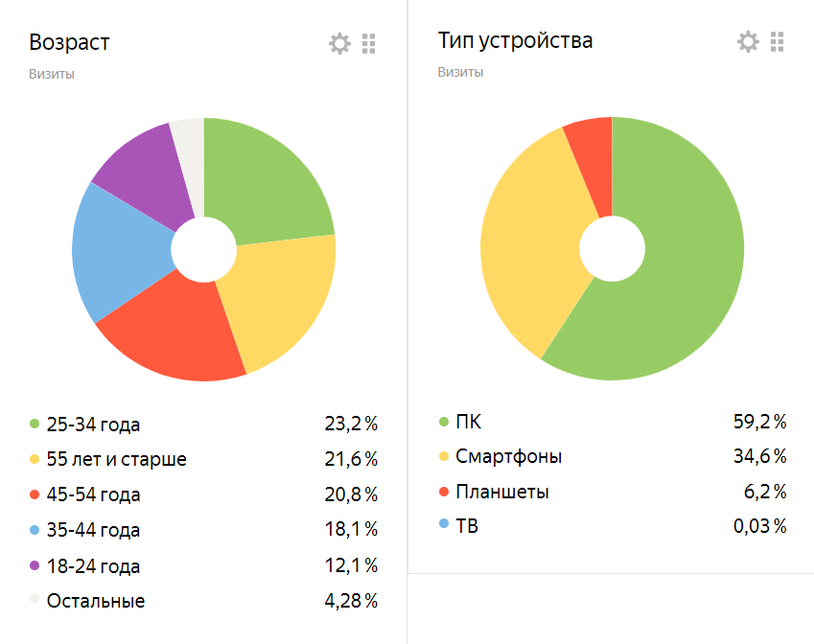Click blue dot next to ТВ legend
814x644 pixels.
click(444, 525)
